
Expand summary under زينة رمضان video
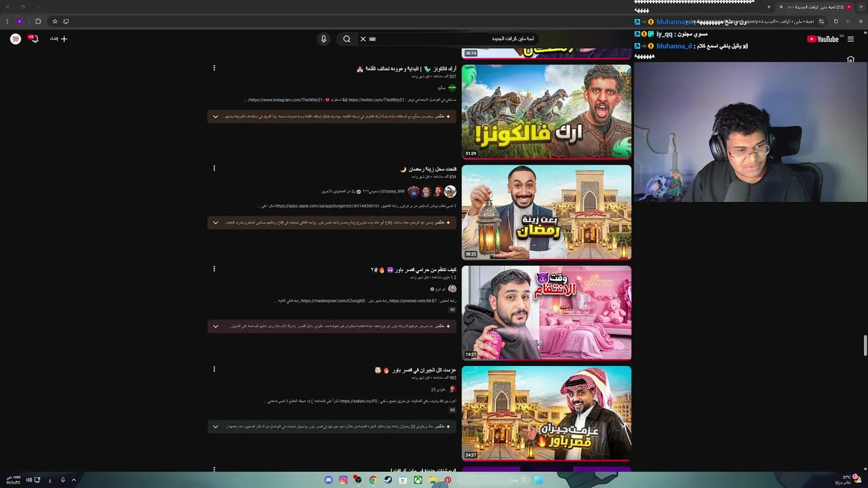click(x=216, y=222)
